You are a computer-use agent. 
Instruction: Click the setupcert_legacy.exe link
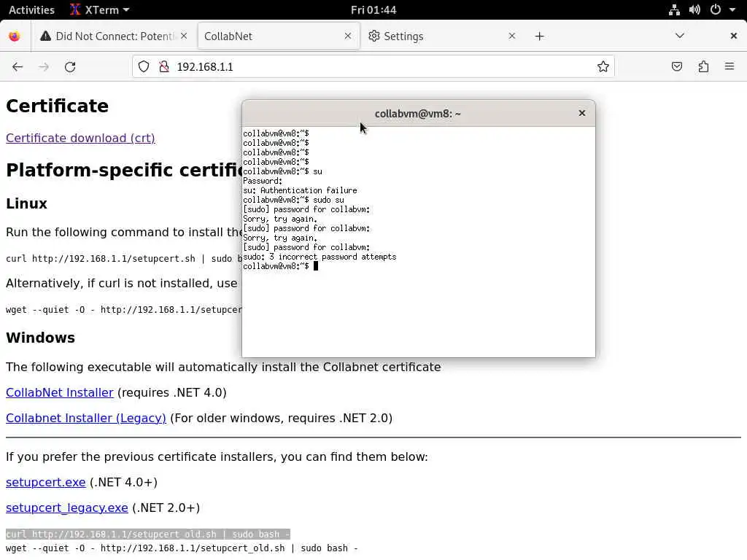(x=66, y=507)
